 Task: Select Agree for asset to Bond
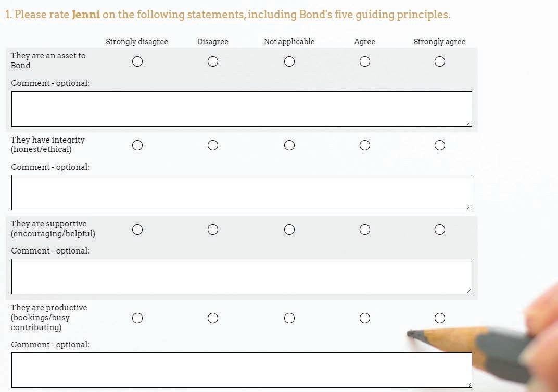pyautogui.click(x=365, y=61)
